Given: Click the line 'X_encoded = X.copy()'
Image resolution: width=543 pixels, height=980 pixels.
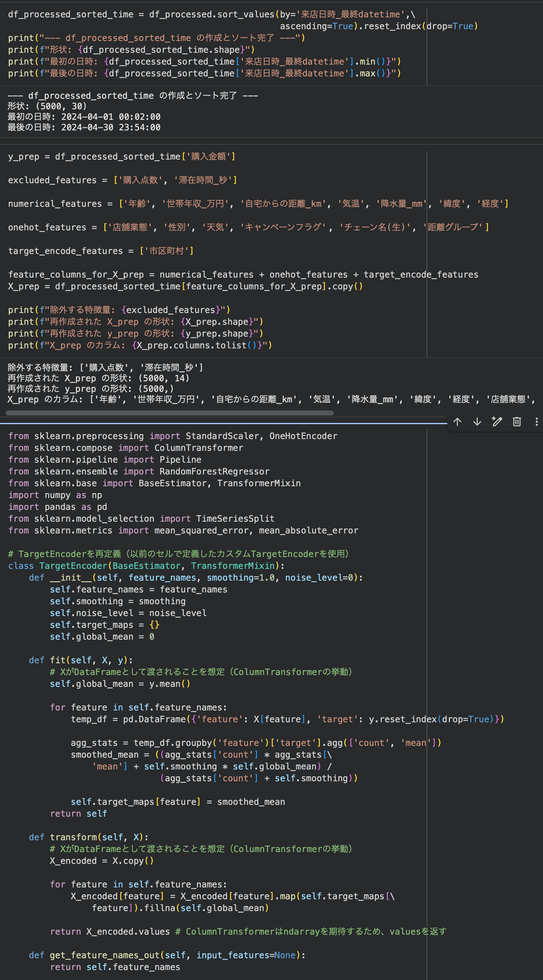Looking at the screenshot, I should (x=101, y=860).
